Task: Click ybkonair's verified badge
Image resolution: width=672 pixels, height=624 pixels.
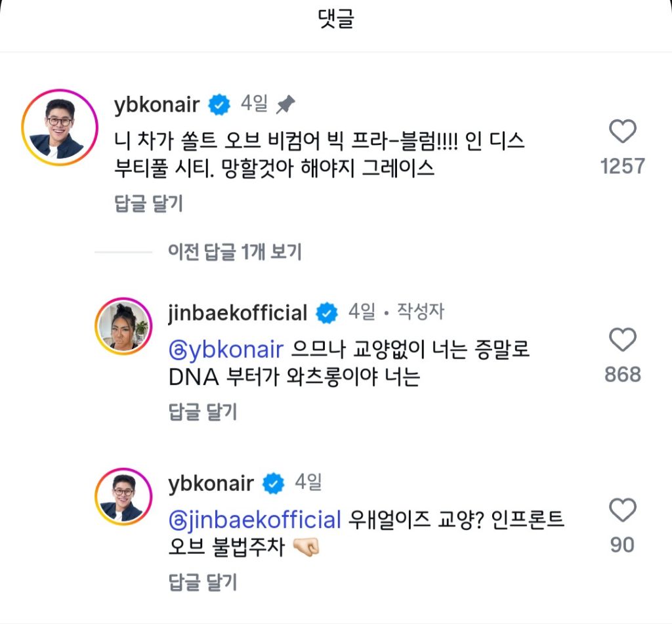Action: point(219,104)
